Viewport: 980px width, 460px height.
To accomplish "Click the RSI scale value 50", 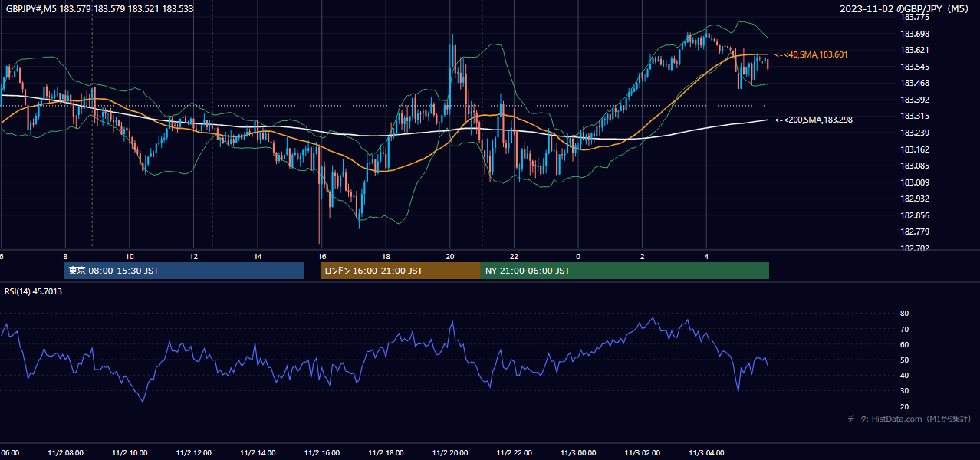I will (904, 360).
